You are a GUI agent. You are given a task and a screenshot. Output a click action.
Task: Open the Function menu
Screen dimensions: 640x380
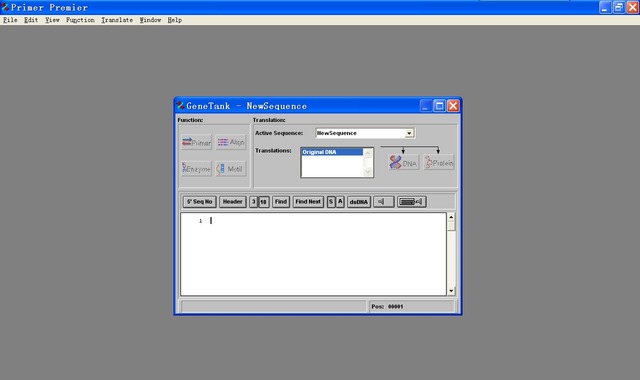pyautogui.click(x=80, y=20)
